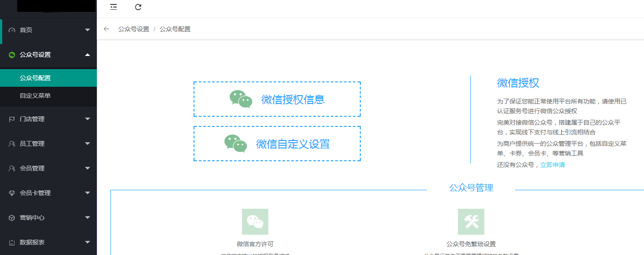Open 自定义菜单 submenu item
Viewport: 644px width, 255px height.
[x=48, y=96]
